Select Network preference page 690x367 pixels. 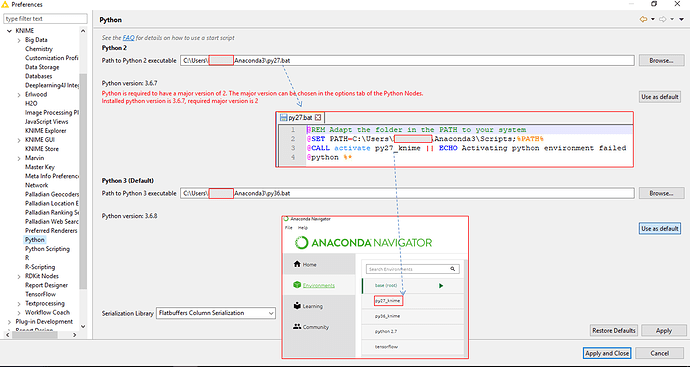(x=37, y=185)
